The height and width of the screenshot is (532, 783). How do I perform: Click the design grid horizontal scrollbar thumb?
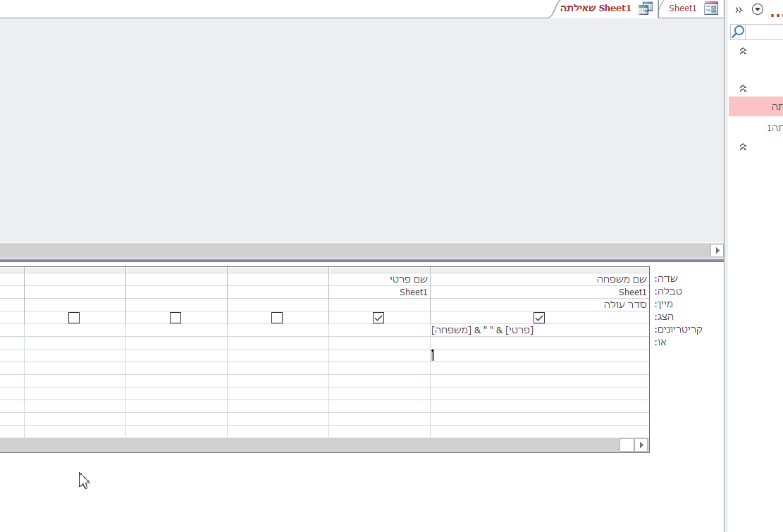pos(627,445)
